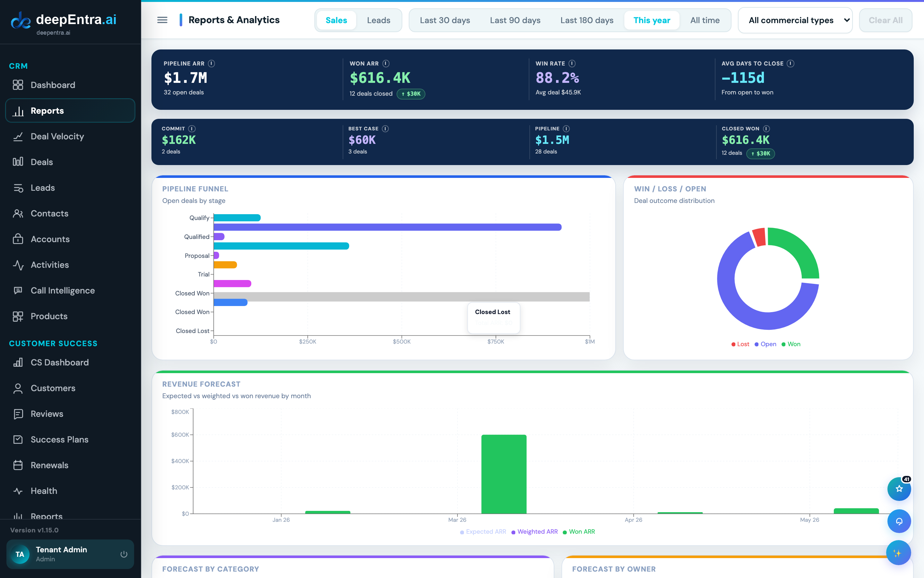Open Customers page
Screen dimensions: 924x578
coord(70,388)
